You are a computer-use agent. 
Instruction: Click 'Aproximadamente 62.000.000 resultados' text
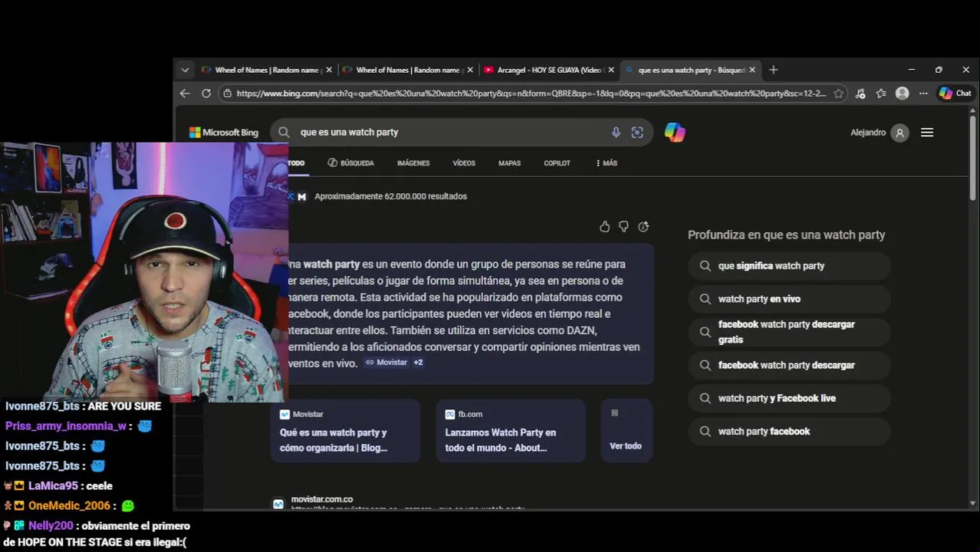pyautogui.click(x=390, y=196)
